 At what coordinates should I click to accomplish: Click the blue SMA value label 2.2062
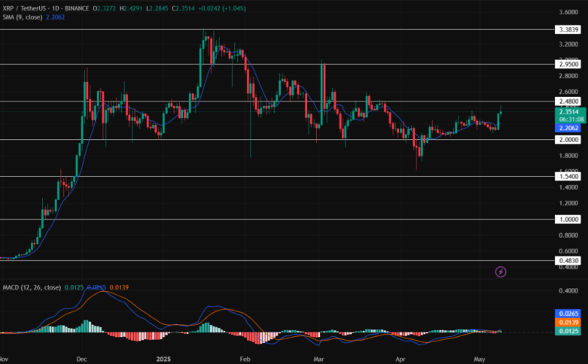click(568, 128)
